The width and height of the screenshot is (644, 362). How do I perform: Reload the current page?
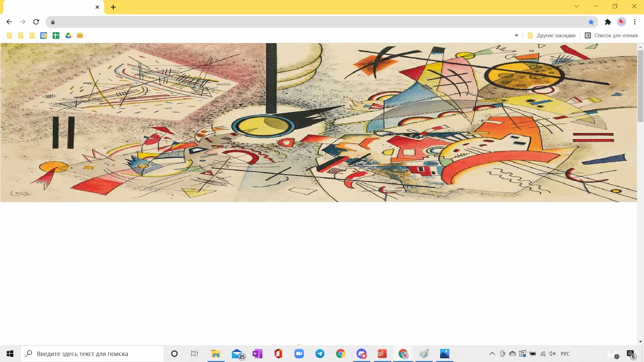click(x=36, y=22)
